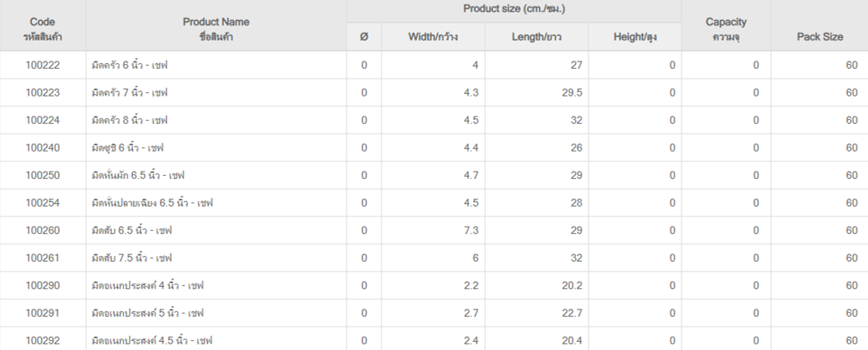Select the Ø diameter column header

click(364, 37)
